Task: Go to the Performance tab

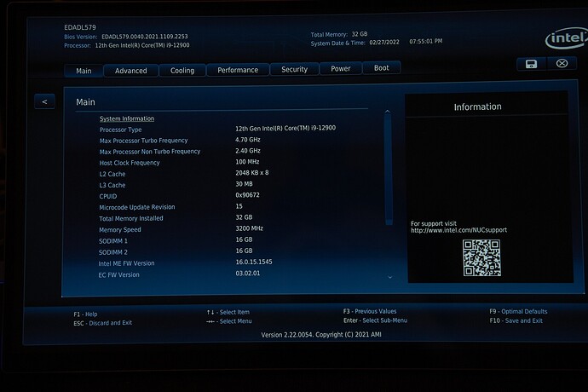Action: point(238,70)
